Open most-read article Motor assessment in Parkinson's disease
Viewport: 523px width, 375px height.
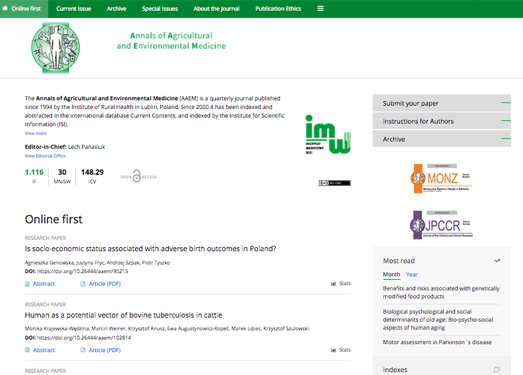[x=437, y=342]
